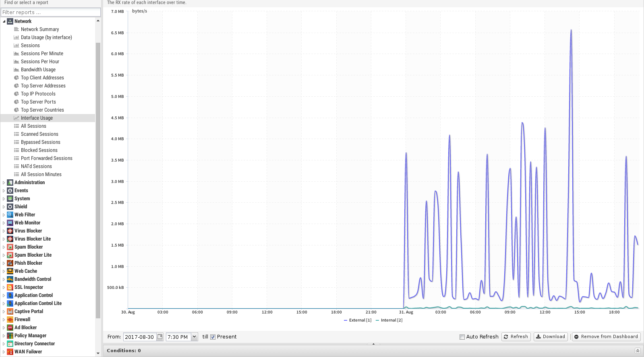The width and height of the screenshot is (644, 357).
Task: Expand the Policy Manager tree node
Action: point(4,336)
